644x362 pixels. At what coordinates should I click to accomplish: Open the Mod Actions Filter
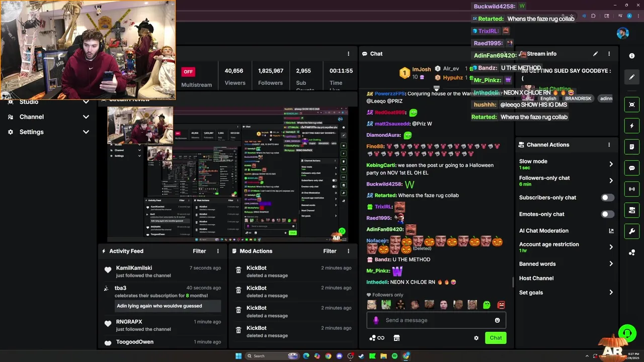pos(330,251)
